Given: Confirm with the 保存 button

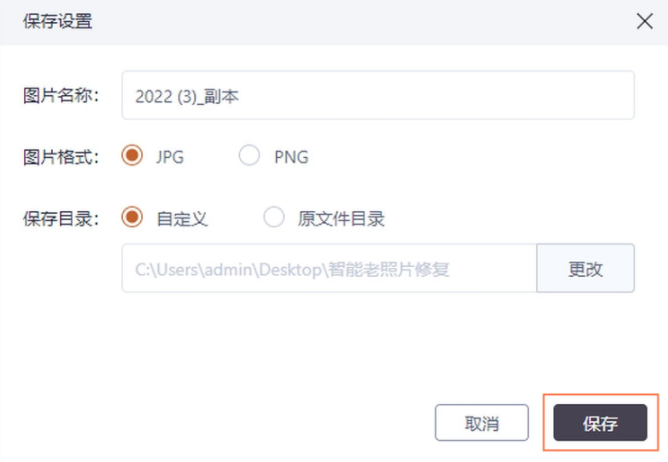Looking at the screenshot, I should [x=600, y=423].
